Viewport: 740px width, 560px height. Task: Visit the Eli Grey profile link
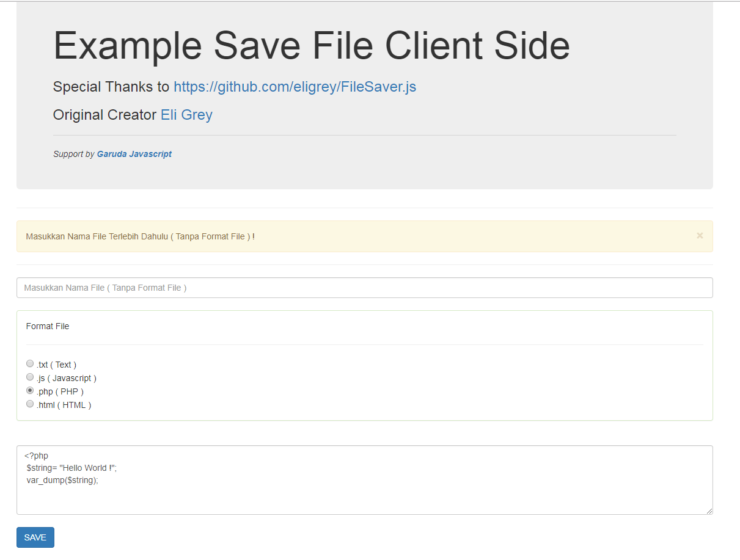click(x=186, y=115)
